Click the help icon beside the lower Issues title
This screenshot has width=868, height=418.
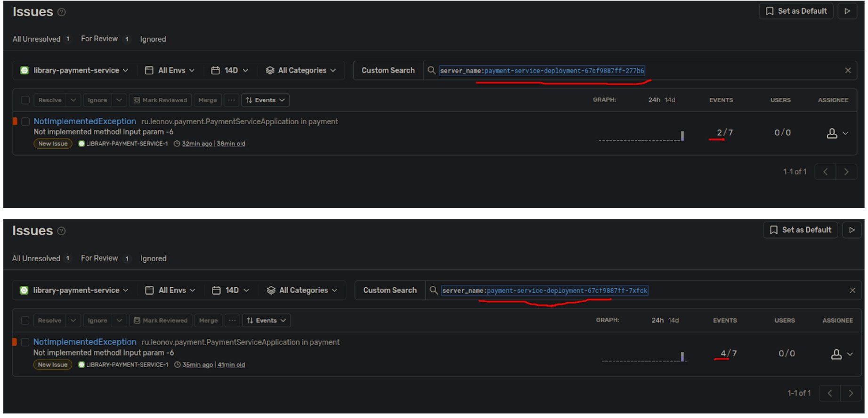62,231
